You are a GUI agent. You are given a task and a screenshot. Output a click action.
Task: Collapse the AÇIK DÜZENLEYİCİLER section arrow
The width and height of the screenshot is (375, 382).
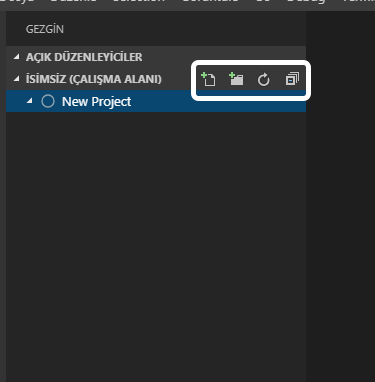pos(17,57)
